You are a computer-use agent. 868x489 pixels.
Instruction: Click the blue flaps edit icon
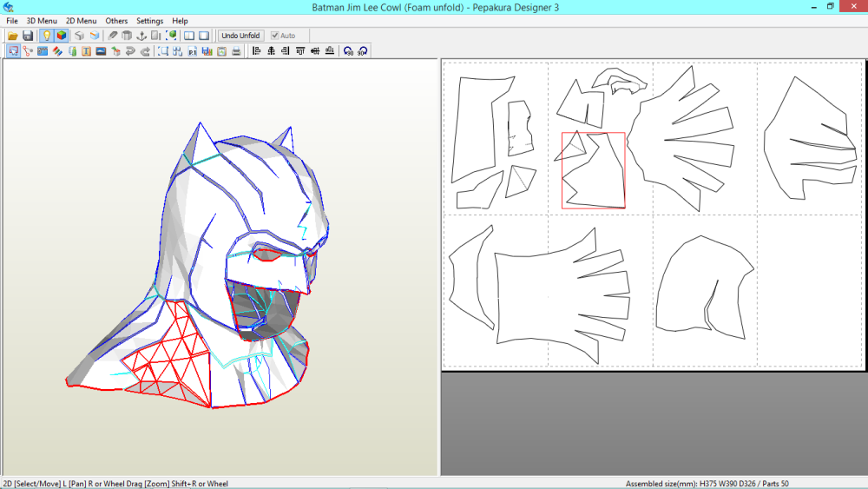pos(43,51)
